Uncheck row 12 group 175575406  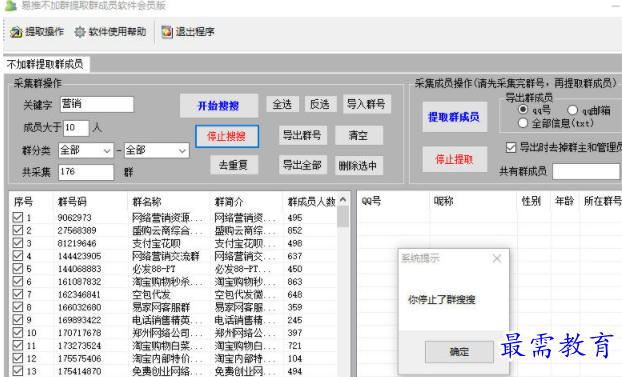pyautogui.click(x=18, y=358)
